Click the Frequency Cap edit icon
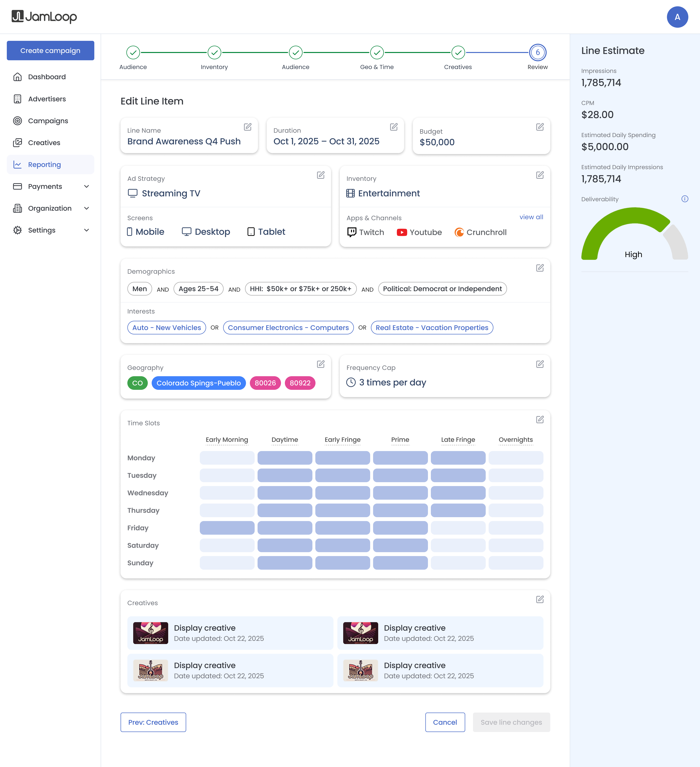Image resolution: width=700 pixels, height=767 pixels. click(x=540, y=364)
